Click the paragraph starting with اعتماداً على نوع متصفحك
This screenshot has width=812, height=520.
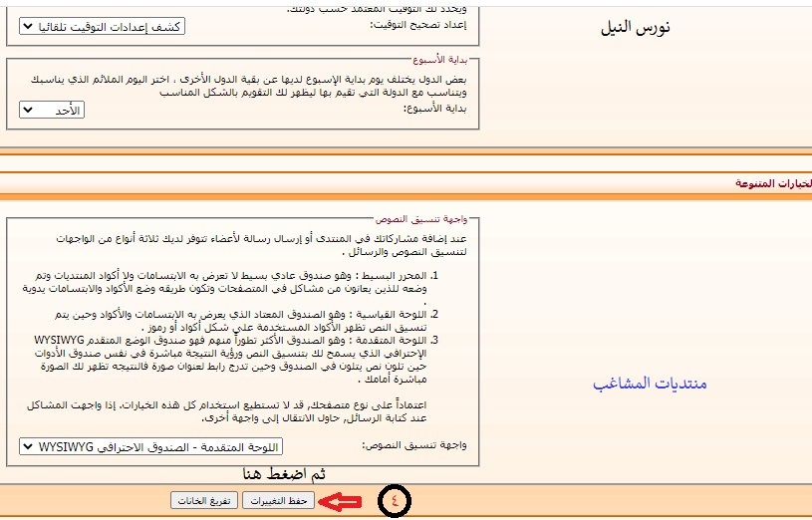pos(249,412)
